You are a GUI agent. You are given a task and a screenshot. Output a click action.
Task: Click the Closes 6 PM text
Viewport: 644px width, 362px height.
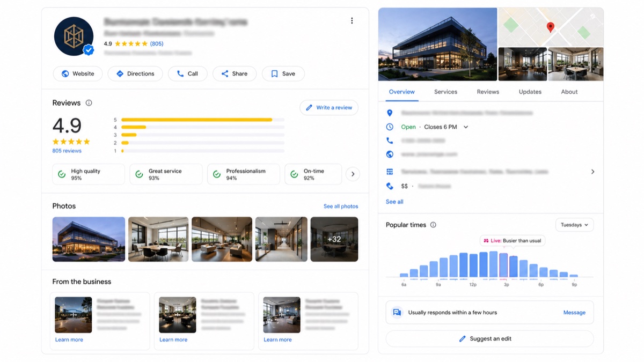pos(440,127)
